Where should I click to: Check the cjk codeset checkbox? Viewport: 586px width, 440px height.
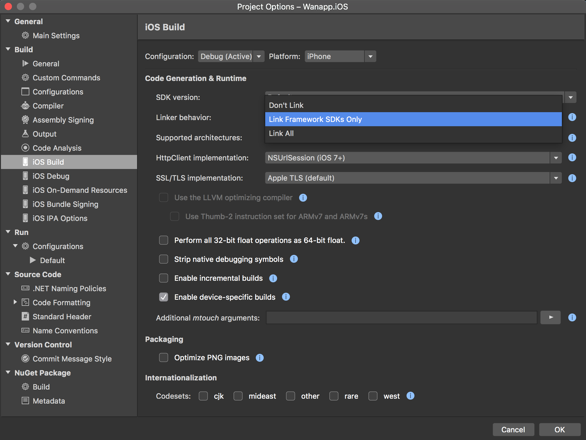coord(203,396)
